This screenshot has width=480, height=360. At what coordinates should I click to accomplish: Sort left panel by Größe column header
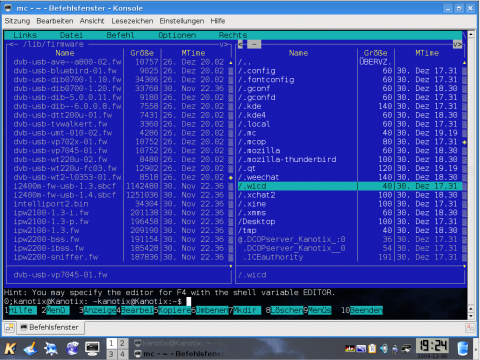pos(142,53)
